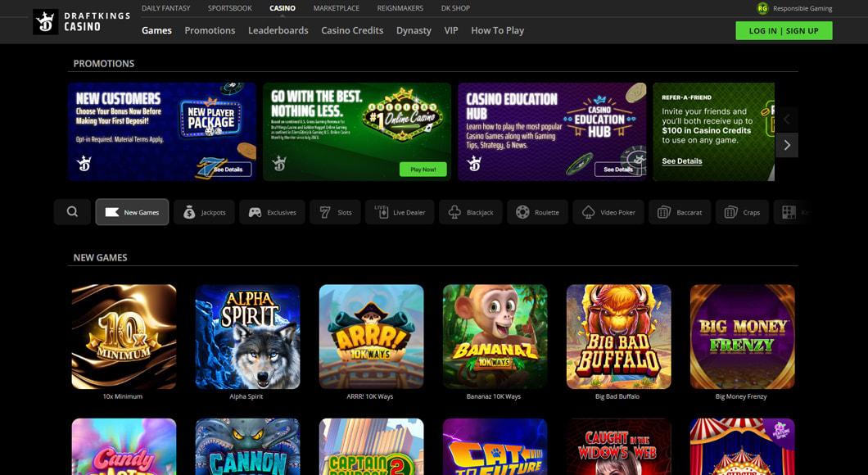868x475 pixels.
Task: Open the Live Dealer category
Action: tap(400, 212)
